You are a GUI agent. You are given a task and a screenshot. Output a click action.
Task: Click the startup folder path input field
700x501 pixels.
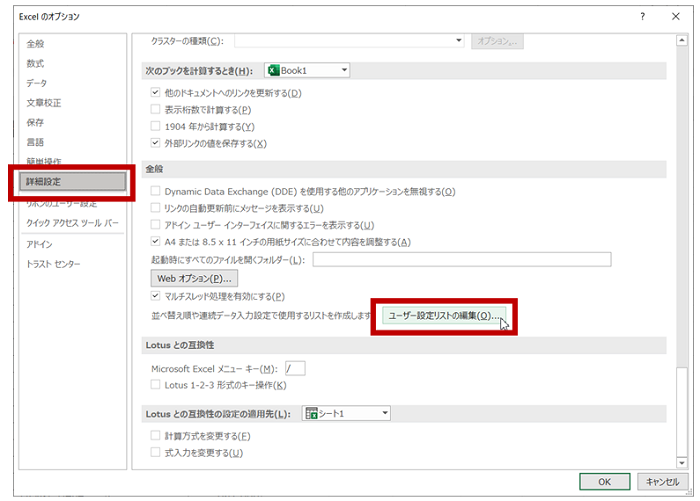[461, 260]
